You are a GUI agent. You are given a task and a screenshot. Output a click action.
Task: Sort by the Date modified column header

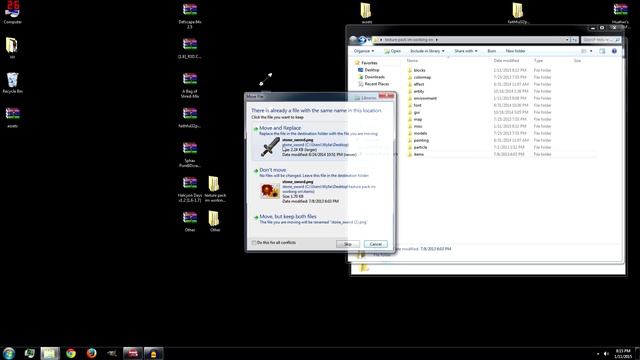[x=506, y=61]
